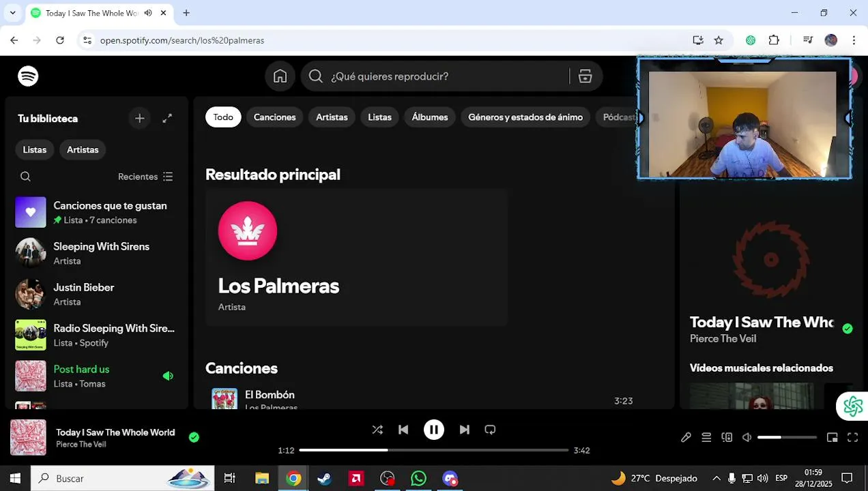Image resolution: width=868 pixels, height=491 pixels.
Task: Open the Browse (Explorar) icon in search bar
Action: 585,76
